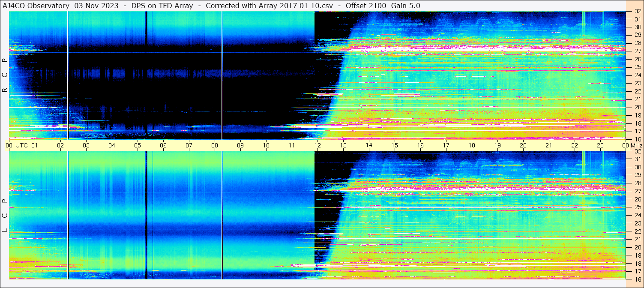Click the 05 hour tick label
644x288 pixels.
[138, 145]
